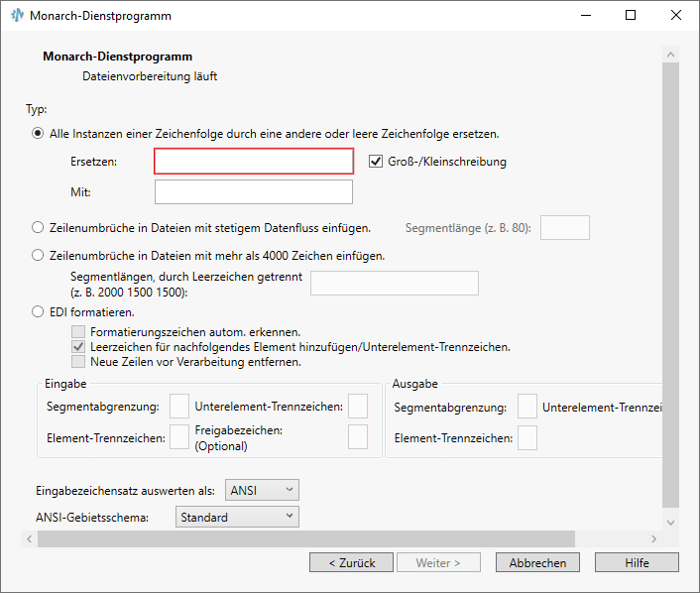Click the vertical scrollbar down arrow
Image resolution: width=700 pixels, height=593 pixels.
pos(670,523)
